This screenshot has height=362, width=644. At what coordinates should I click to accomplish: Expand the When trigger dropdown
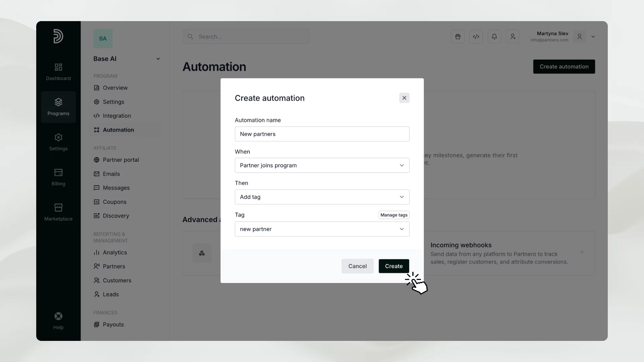[x=322, y=165]
